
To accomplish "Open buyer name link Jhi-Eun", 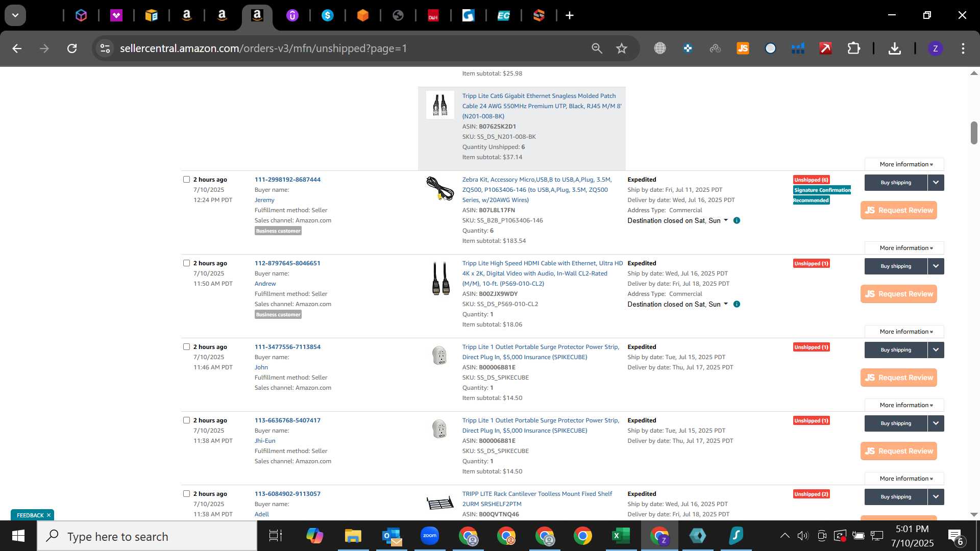I will point(265,441).
